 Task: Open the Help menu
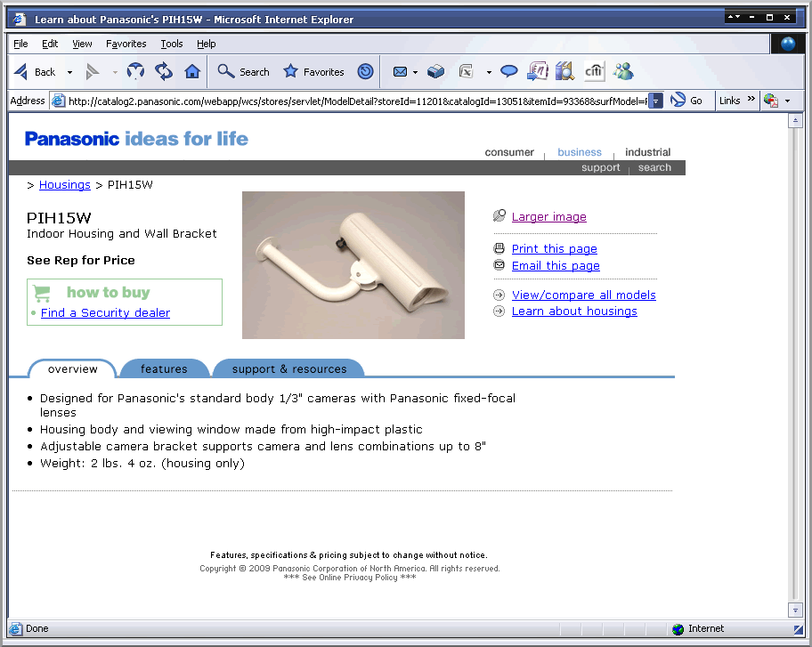point(206,44)
